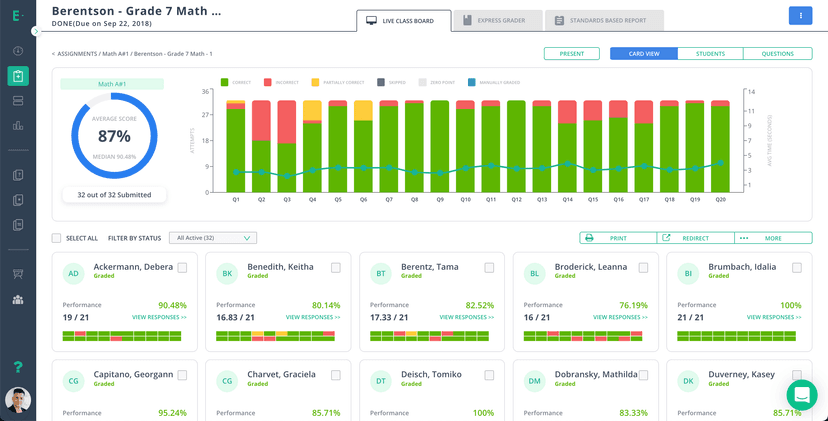The image size is (828, 421).
Task: Click the blue three-dot options button
Action: 800,16
